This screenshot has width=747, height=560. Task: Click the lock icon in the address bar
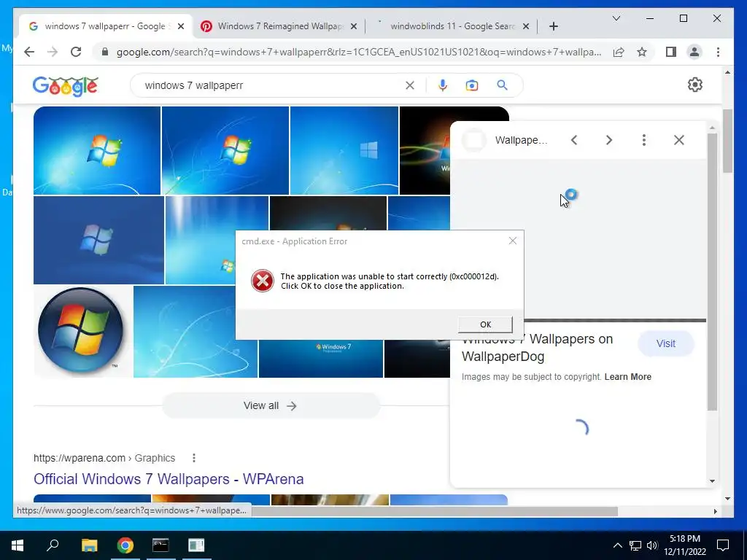[105, 52]
